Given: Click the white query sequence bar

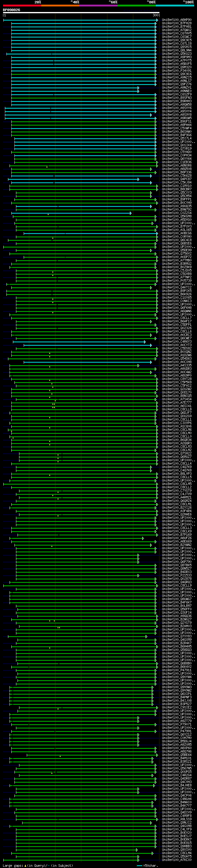Looking at the screenshot, I should (x=81, y=12).
